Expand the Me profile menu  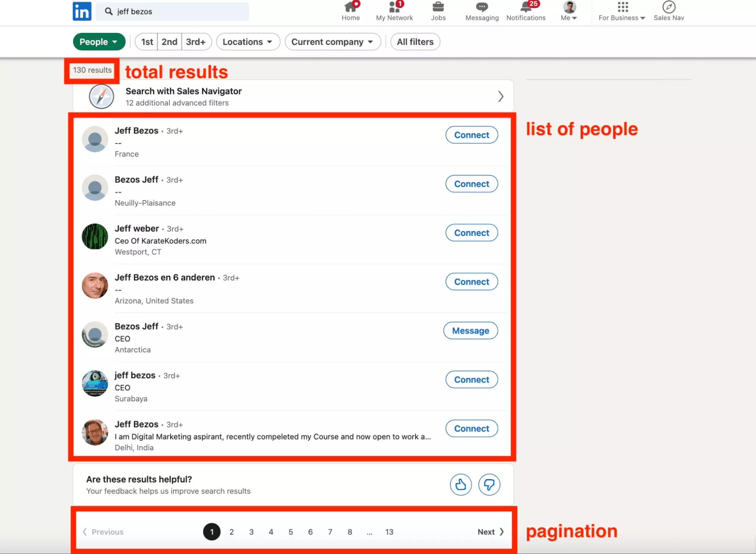tap(568, 11)
